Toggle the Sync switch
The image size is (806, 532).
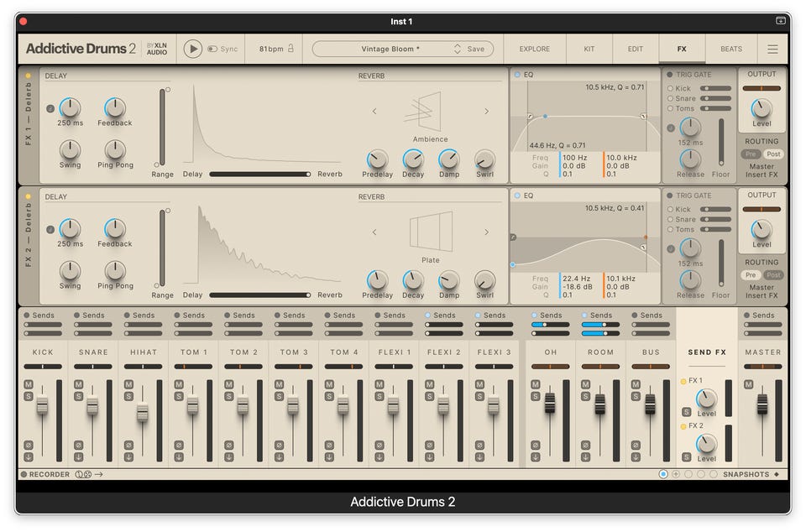pyautogui.click(x=212, y=49)
